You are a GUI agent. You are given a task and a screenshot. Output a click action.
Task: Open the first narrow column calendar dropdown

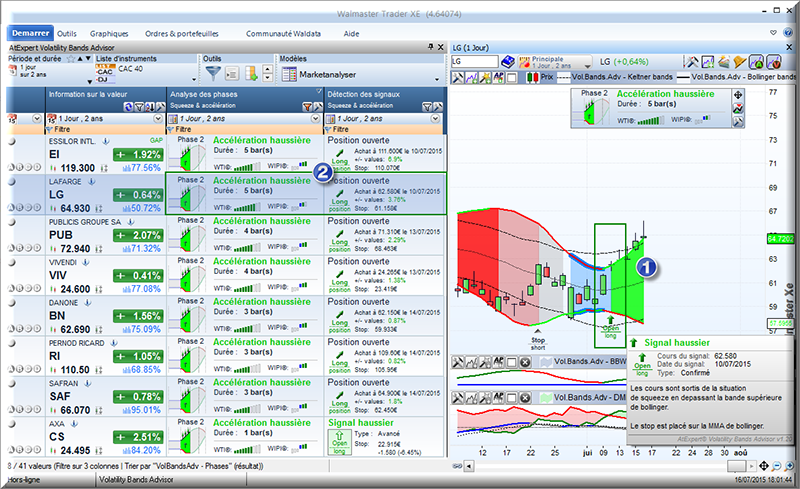[37, 118]
